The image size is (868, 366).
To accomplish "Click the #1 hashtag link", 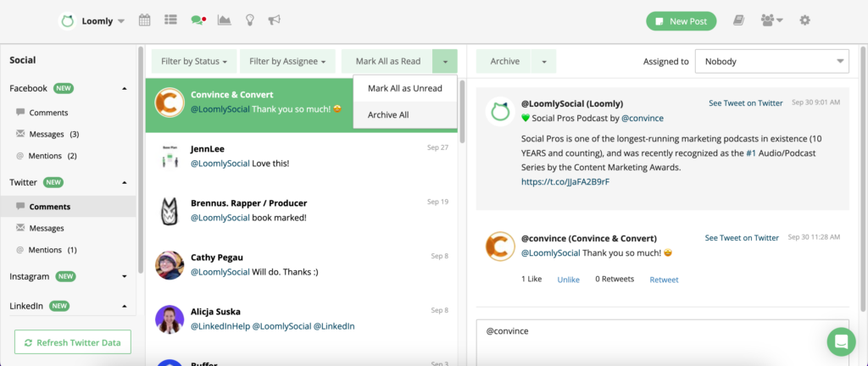I will pos(751,153).
